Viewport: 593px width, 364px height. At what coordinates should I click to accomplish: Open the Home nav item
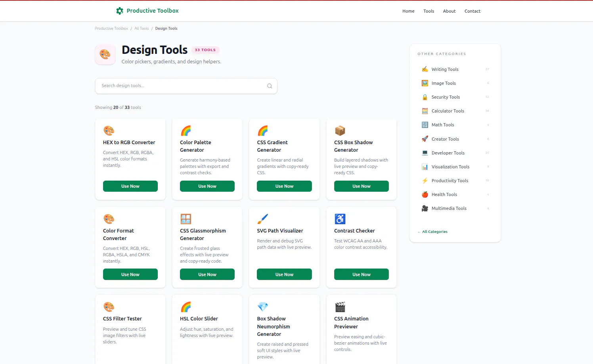point(408,11)
